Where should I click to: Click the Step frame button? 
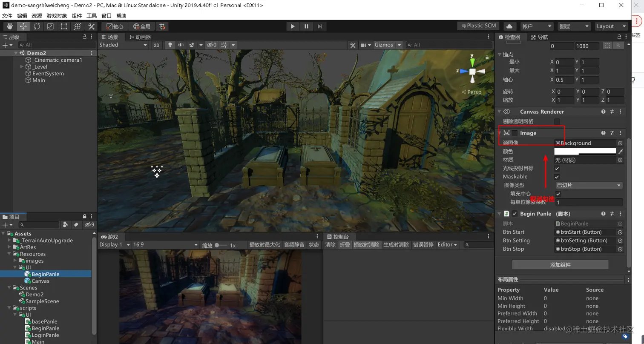320,26
